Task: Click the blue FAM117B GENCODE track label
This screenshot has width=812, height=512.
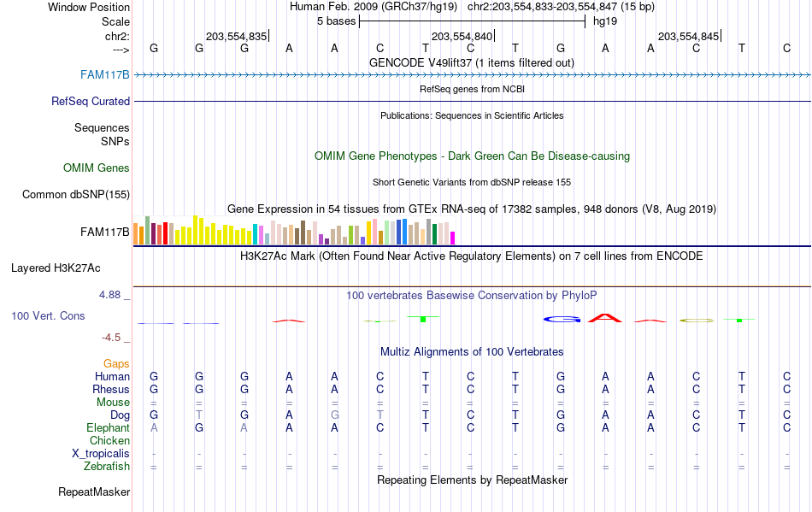Action: click(x=104, y=74)
